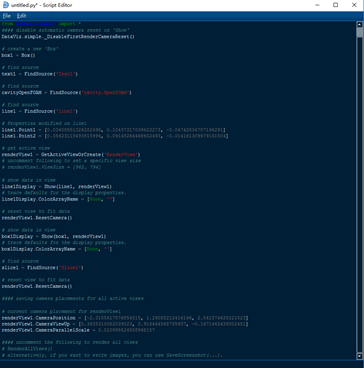364x368 pixels.
Task: Click the '# Properties modified on line1' comment
Action: click(x=44, y=123)
